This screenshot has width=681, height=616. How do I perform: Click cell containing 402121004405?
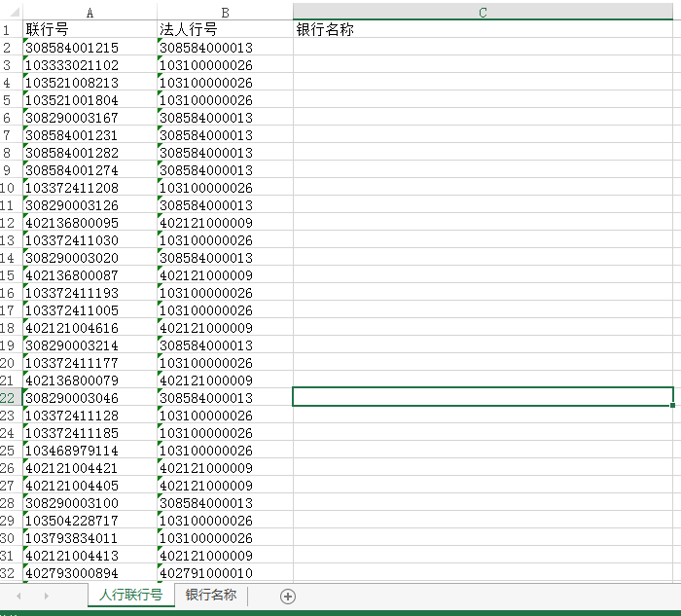[90, 486]
